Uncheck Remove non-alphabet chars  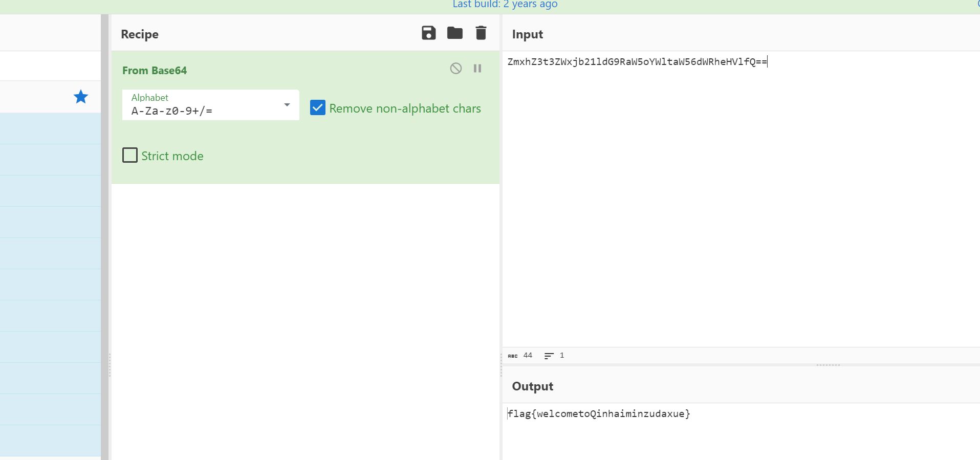click(x=318, y=108)
